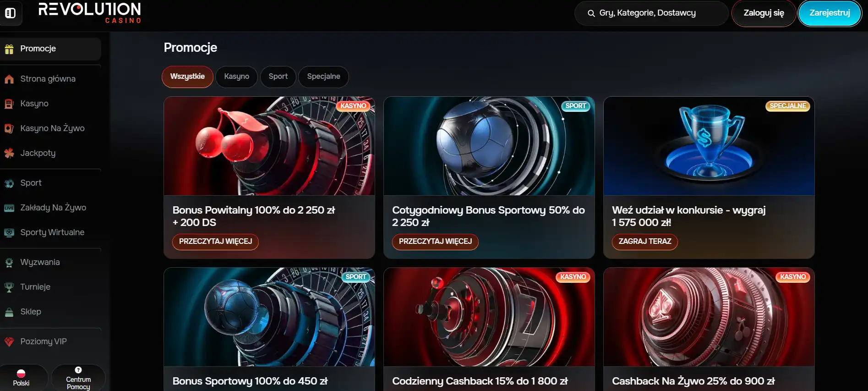Click the Zakłady Na Żywo LIVE icon

pyautogui.click(x=9, y=208)
